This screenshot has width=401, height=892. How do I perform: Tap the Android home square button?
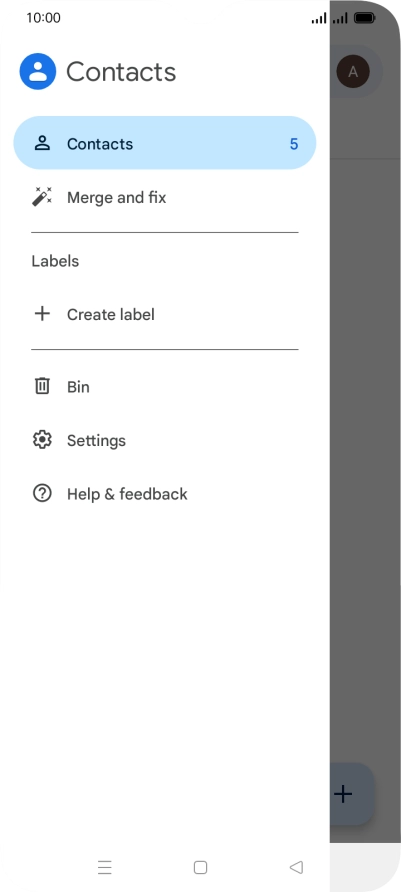[200, 867]
